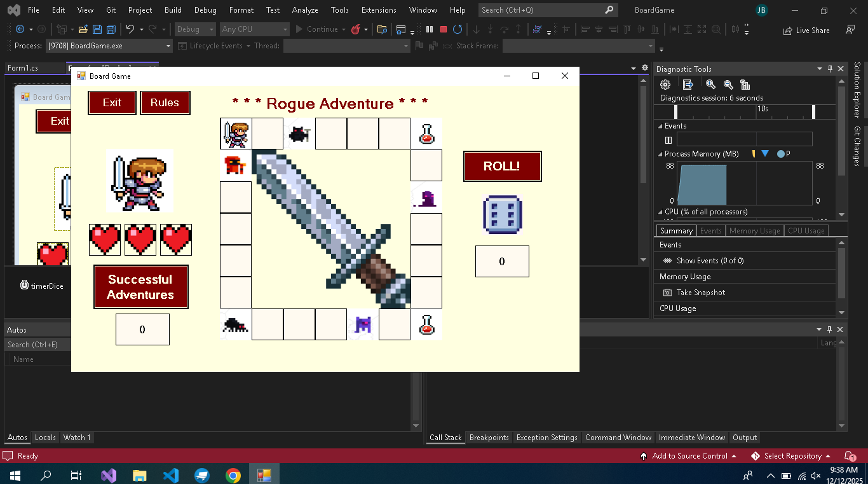Click the left timeline selection handle
This screenshot has width=868, height=484.
[x=676, y=111]
